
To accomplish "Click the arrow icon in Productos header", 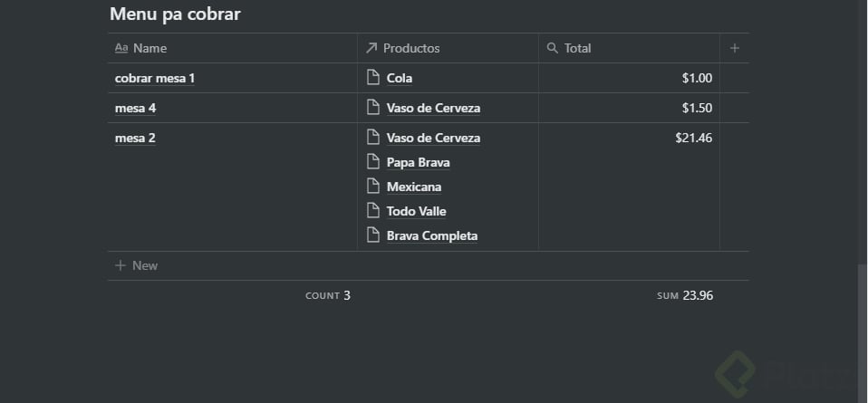I will [371, 48].
